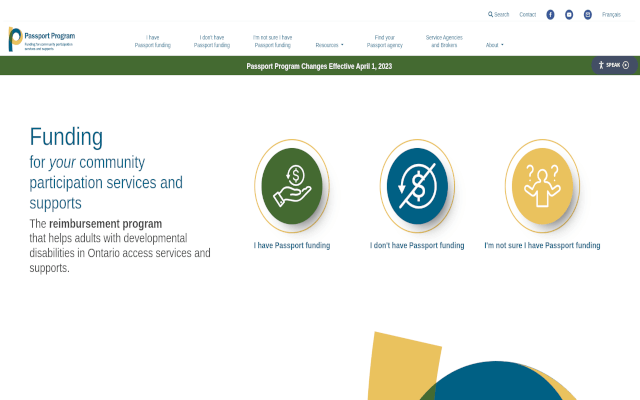This screenshot has width=640, height=400.
Task: Select 'I'm not sure I have Passport funding' nav item
Action: pos(273,41)
